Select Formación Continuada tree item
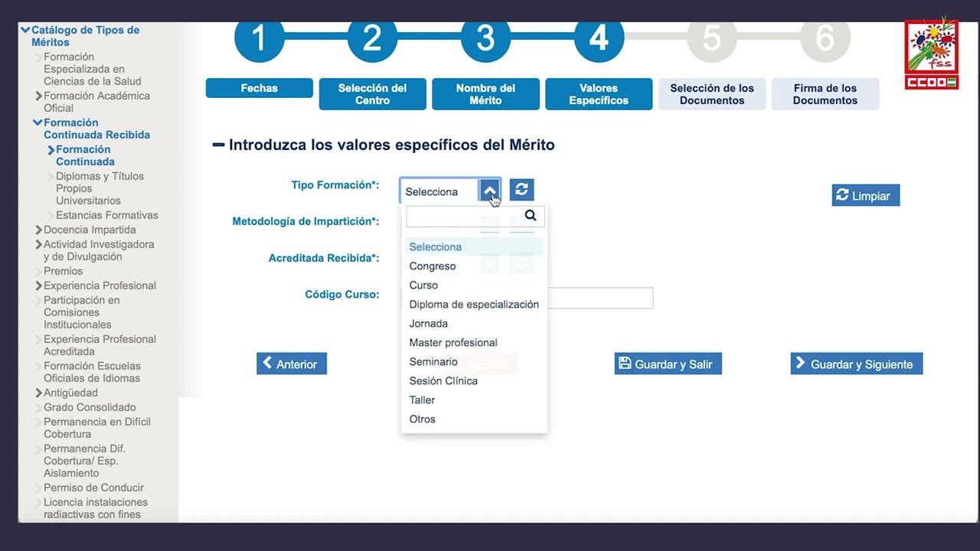980x551 pixels. click(85, 155)
